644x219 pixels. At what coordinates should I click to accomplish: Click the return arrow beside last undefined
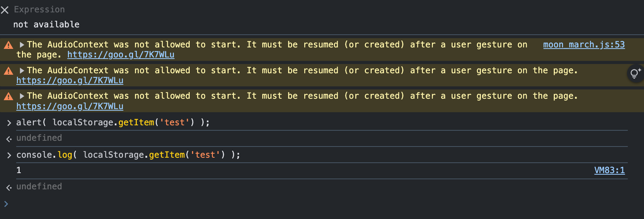tap(9, 187)
